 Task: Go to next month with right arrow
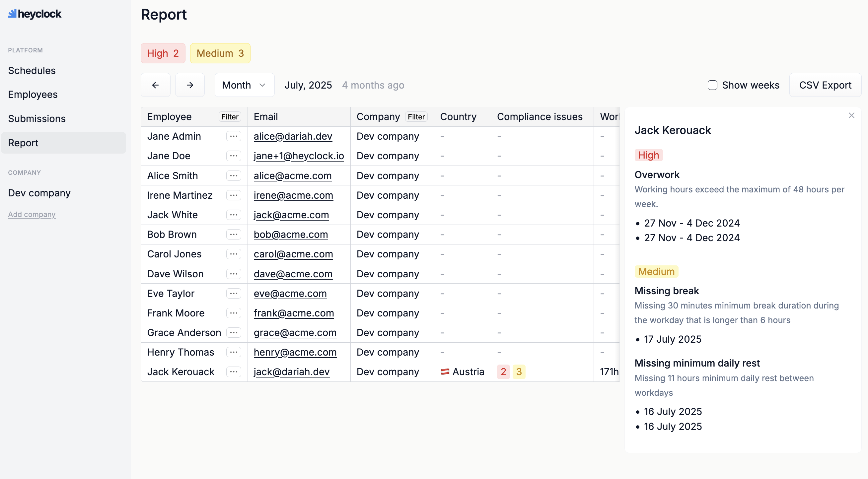tap(190, 85)
